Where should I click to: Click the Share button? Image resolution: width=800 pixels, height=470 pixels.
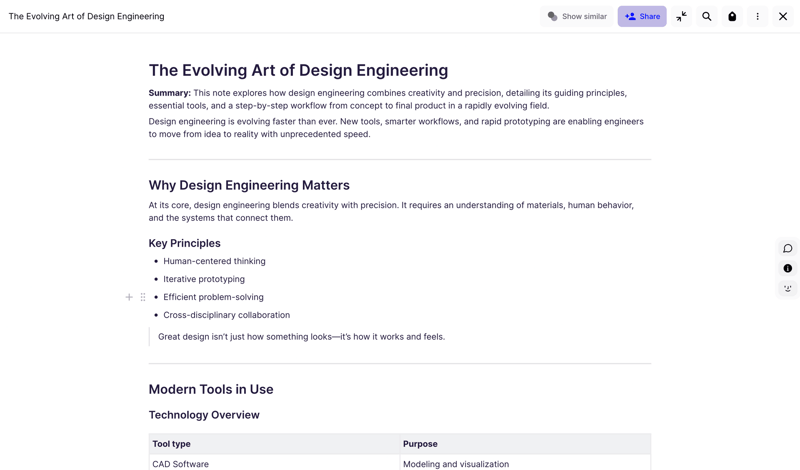tap(642, 17)
